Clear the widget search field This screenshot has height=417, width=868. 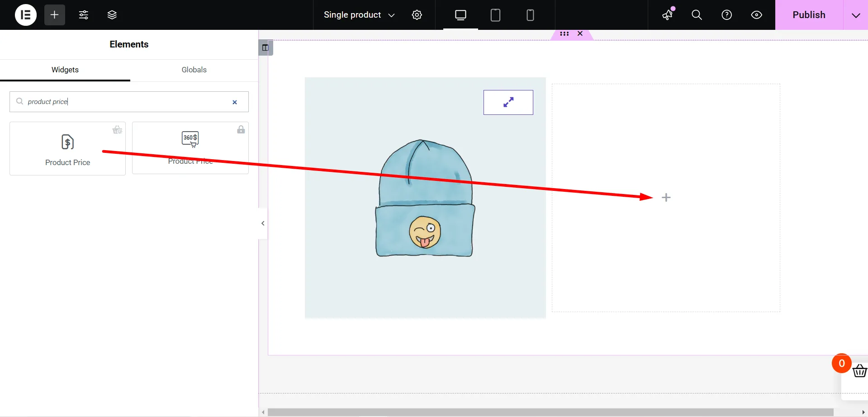235,102
